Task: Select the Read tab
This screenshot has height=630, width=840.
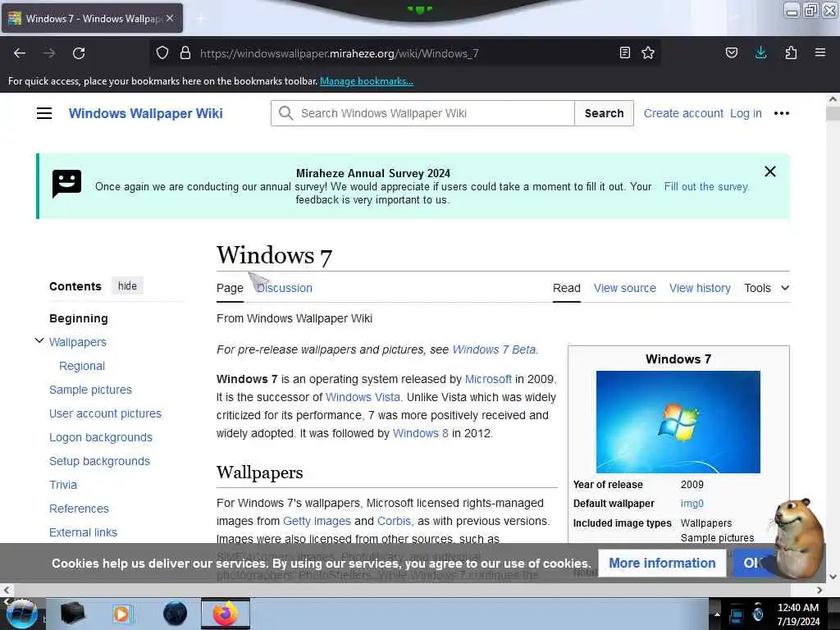Action: (x=566, y=288)
